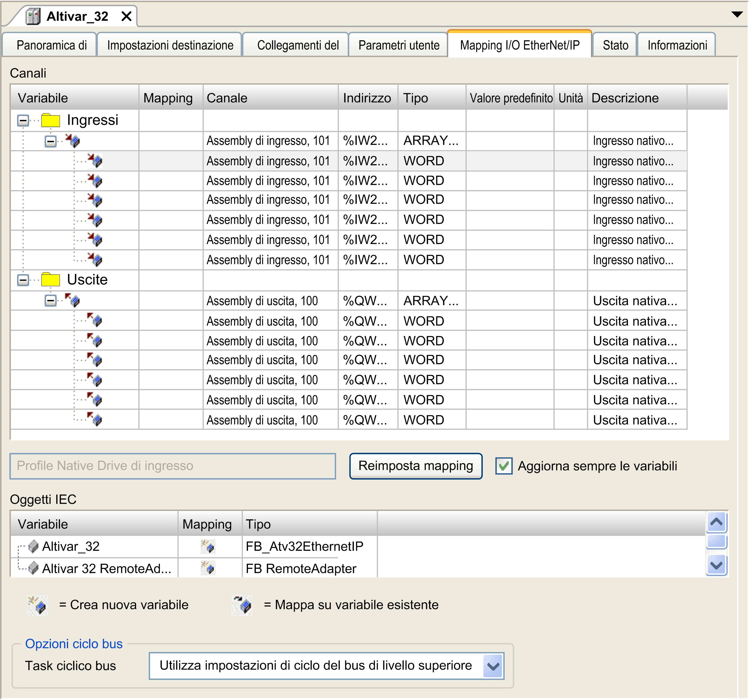Image resolution: width=749 pixels, height=700 pixels.
Task: Click the yellow Ingressi folder icon
Action: [x=51, y=120]
